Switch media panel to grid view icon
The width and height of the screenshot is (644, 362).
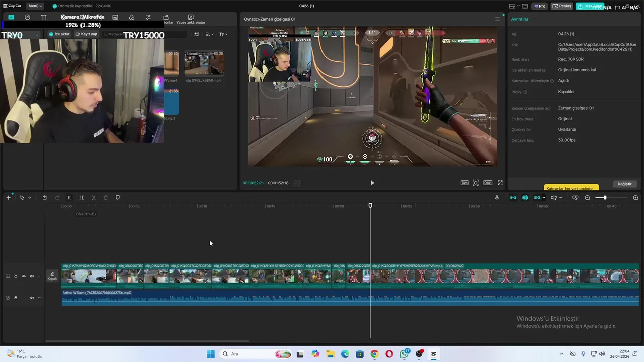(x=197, y=34)
